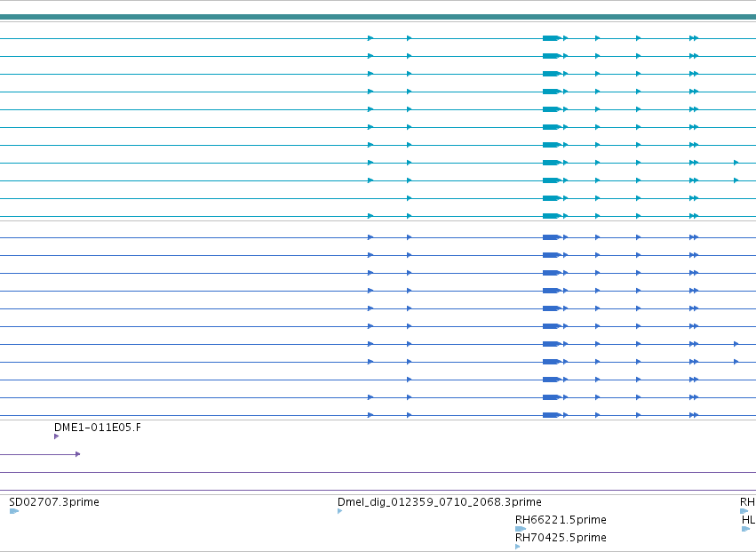Click the light blue glyph under RH66221.5prime
This screenshot has width=756, height=552.
[521, 529]
